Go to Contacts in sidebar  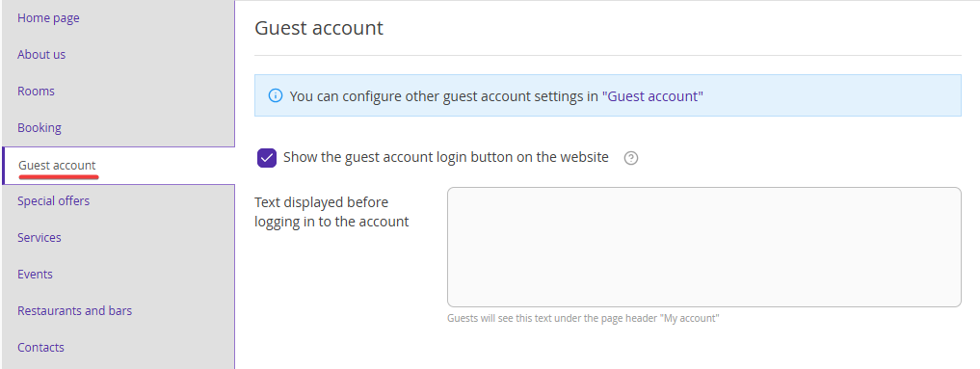click(40, 347)
